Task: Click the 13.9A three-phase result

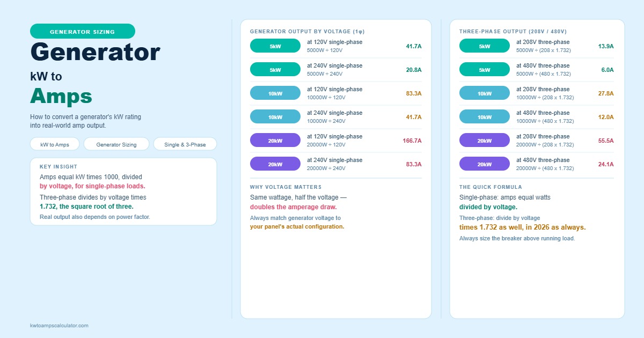Action: coord(606,46)
